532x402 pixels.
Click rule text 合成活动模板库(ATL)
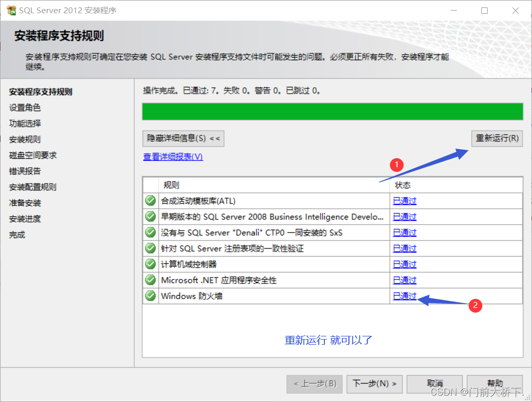point(198,201)
